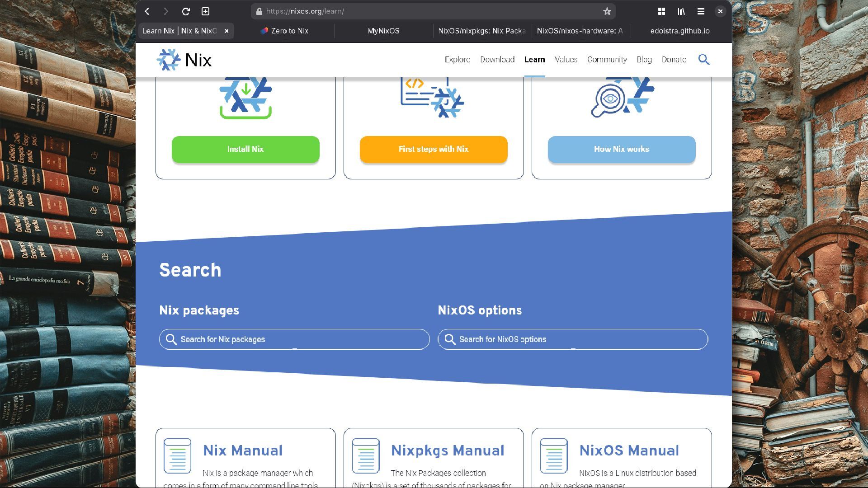Screen dimensions: 868x488
Task: Open the Values nav link
Action: coord(566,60)
